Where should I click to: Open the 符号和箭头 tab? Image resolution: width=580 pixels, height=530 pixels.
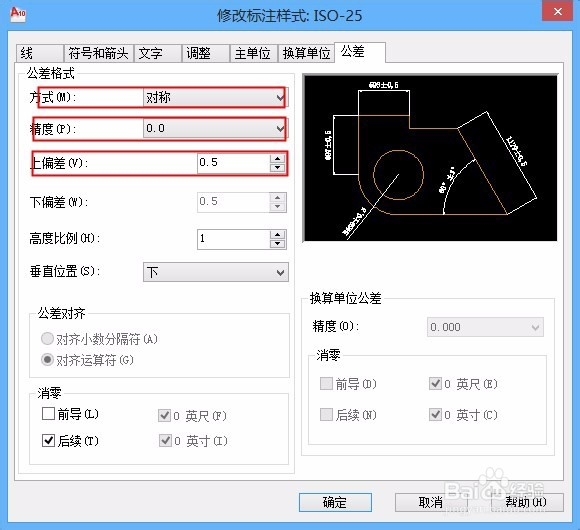(x=98, y=53)
